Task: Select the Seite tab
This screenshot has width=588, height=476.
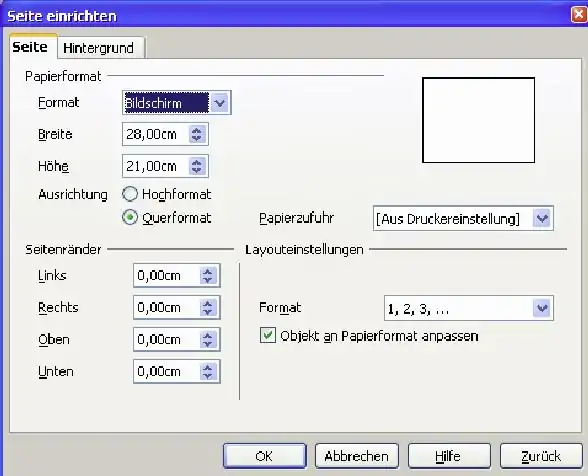Action: (30, 47)
